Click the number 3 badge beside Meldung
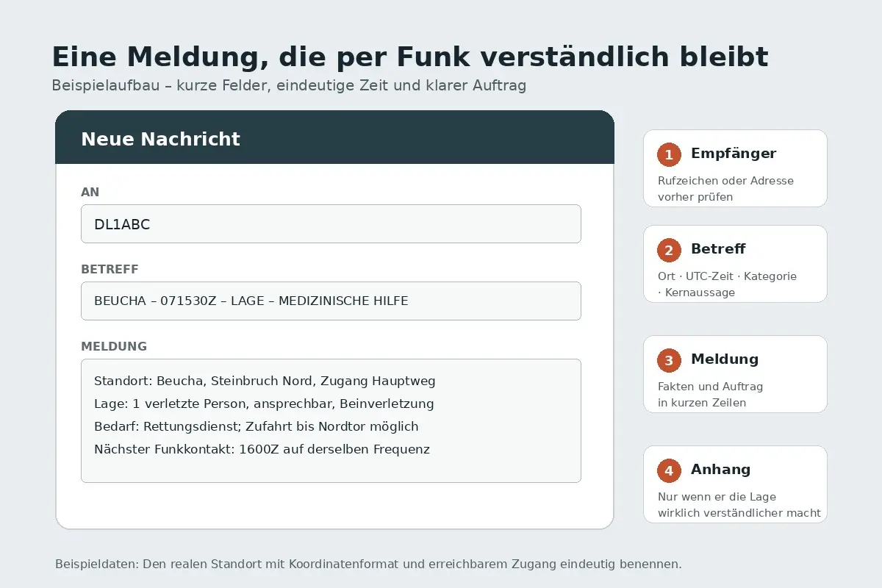The image size is (882, 588). 669,360
